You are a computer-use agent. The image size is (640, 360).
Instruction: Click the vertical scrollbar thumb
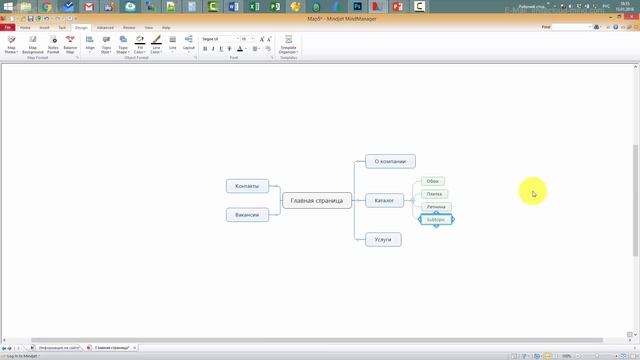click(x=635, y=200)
